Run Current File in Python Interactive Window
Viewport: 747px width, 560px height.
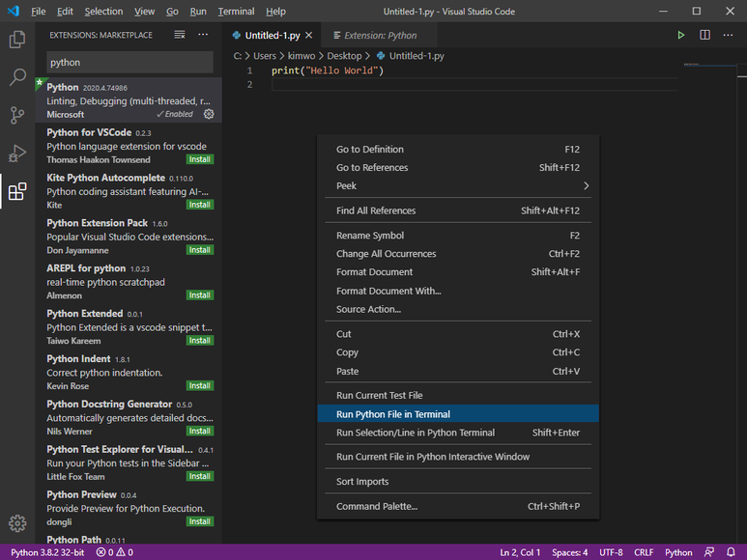[458, 457]
